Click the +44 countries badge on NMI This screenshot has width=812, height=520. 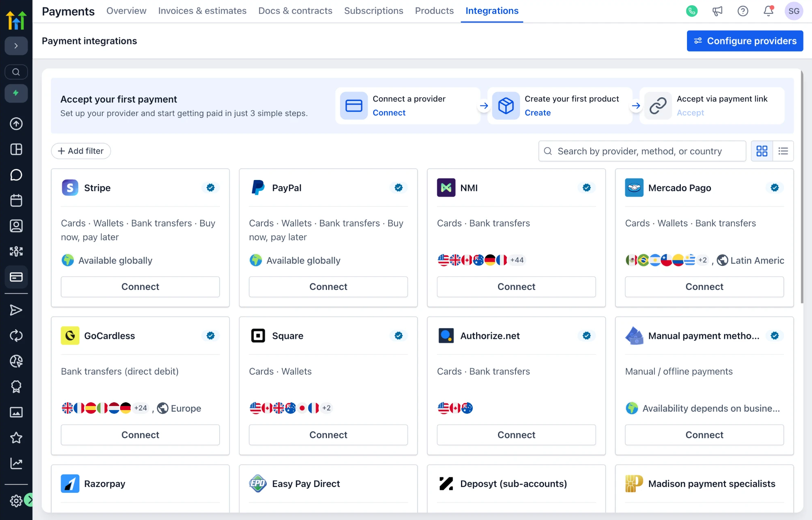pos(517,260)
